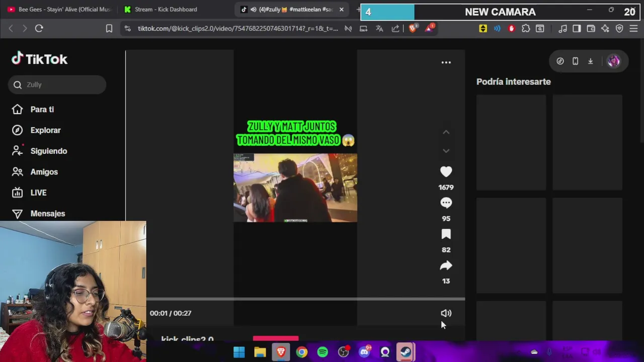
Task: Reload the page
Action: coord(39,29)
